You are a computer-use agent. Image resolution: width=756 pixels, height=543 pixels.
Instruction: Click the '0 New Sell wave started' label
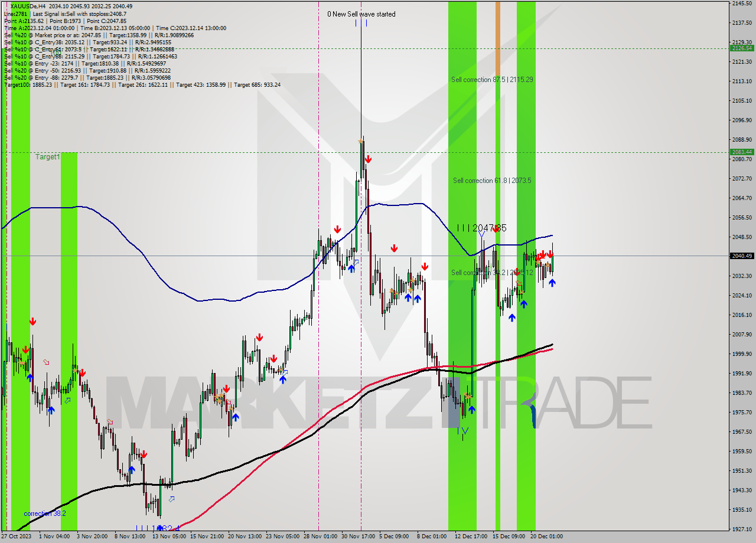(361, 14)
